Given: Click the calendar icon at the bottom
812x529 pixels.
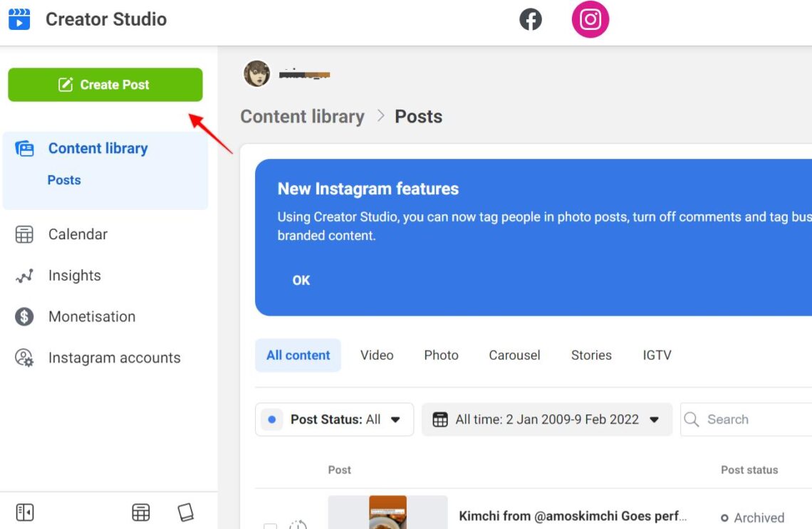Looking at the screenshot, I should [x=141, y=512].
